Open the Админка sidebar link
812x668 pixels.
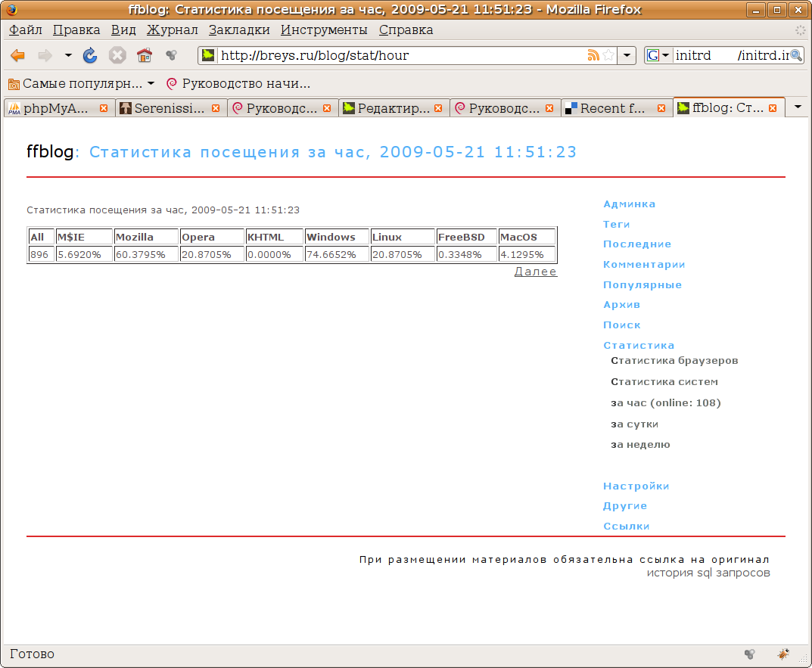[629, 204]
